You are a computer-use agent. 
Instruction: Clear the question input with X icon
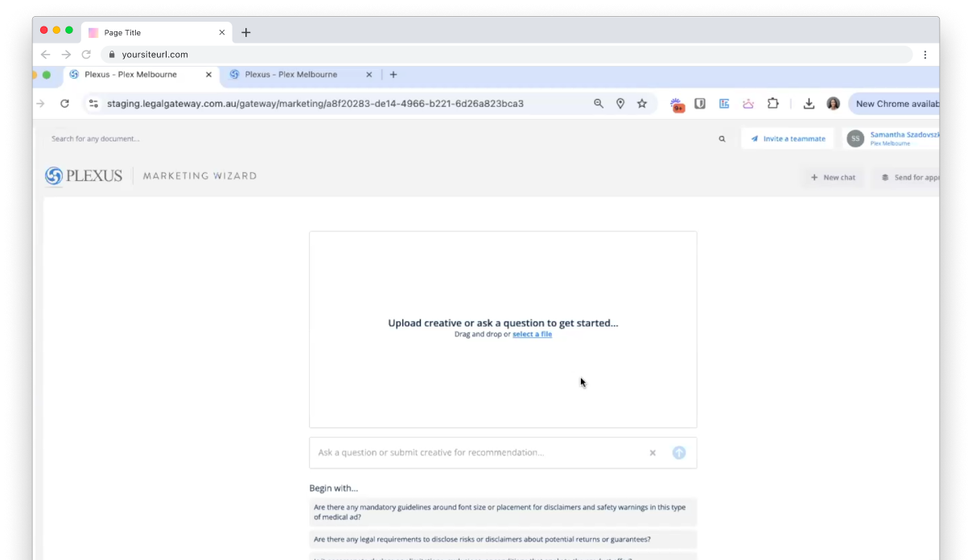coord(653,453)
